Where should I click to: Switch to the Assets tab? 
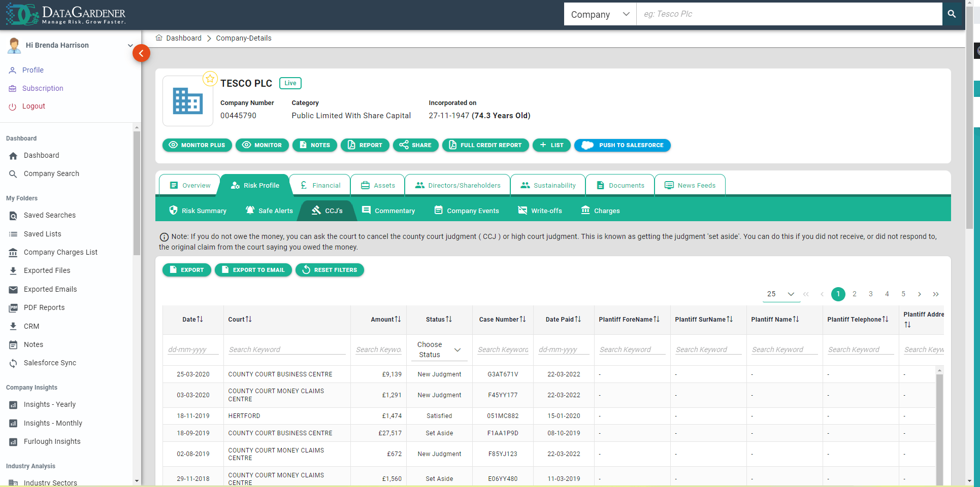[378, 185]
